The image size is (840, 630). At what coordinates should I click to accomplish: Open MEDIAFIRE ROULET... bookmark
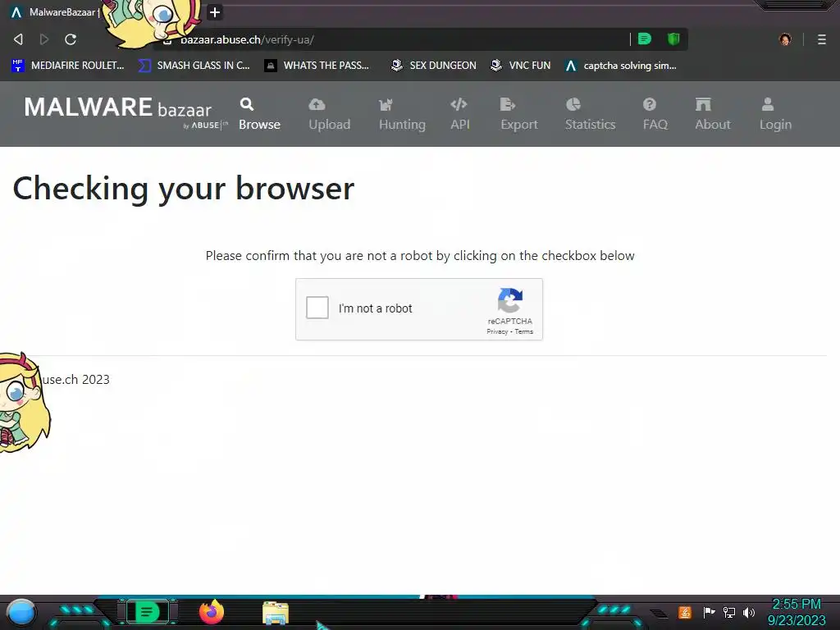click(x=67, y=66)
